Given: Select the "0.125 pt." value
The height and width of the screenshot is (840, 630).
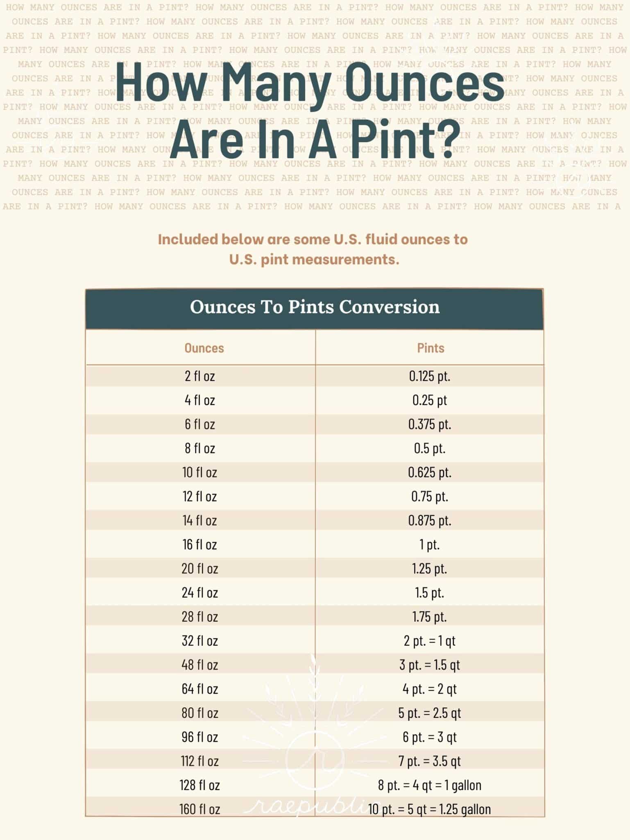Looking at the screenshot, I should coord(430,376).
